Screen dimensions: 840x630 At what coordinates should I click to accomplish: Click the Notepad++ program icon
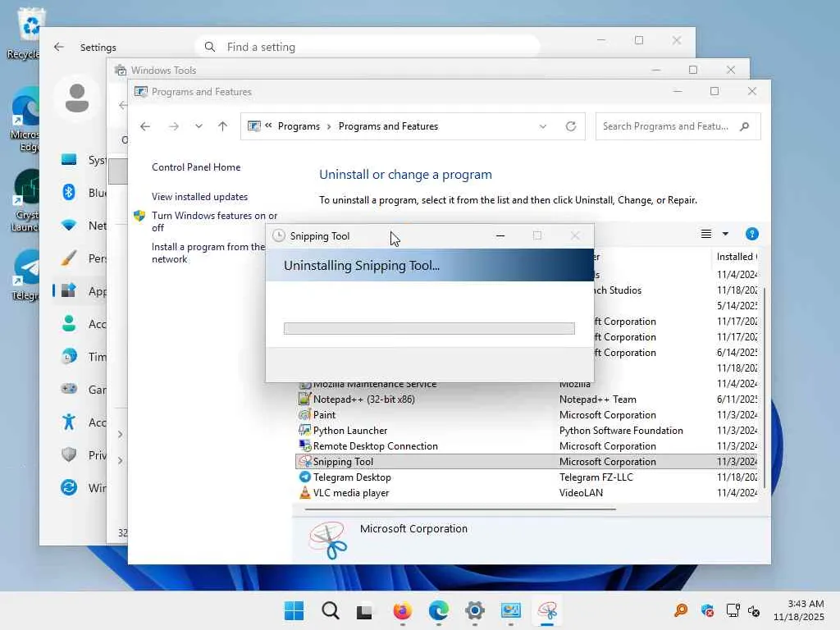pyautogui.click(x=305, y=399)
